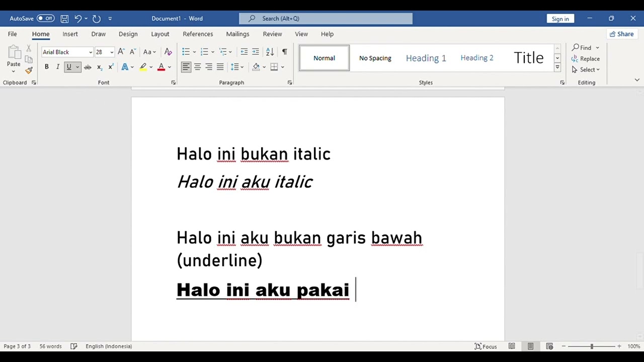
Task: Zoom in with the plus button
Action: [619, 346]
